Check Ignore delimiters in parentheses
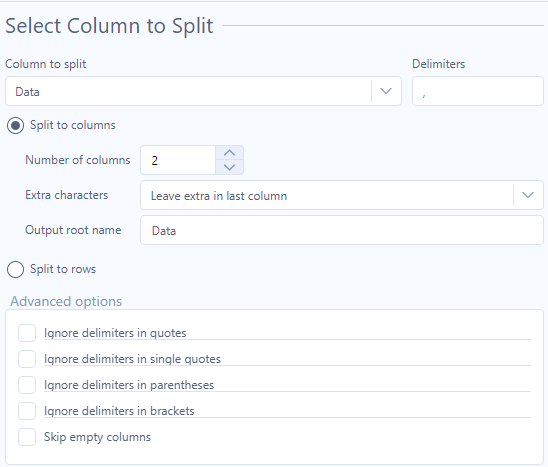This screenshot has height=467, width=548. [27, 385]
